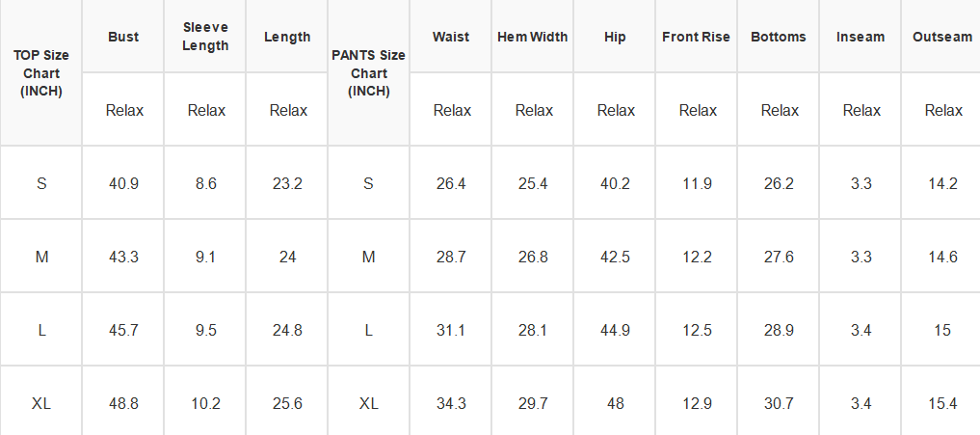Click the hip value 44.9 in the L row
Image resolution: width=980 pixels, height=435 pixels.
pyautogui.click(x=615, y=331)
